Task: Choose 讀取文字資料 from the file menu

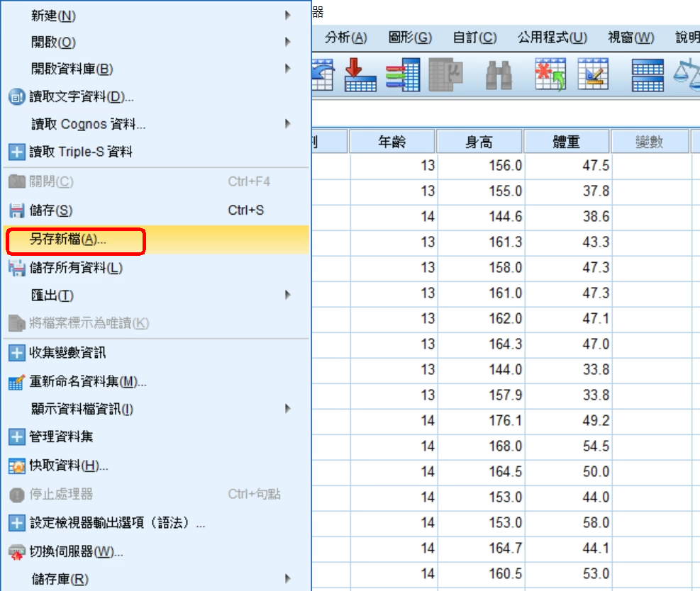Action: 81,96
